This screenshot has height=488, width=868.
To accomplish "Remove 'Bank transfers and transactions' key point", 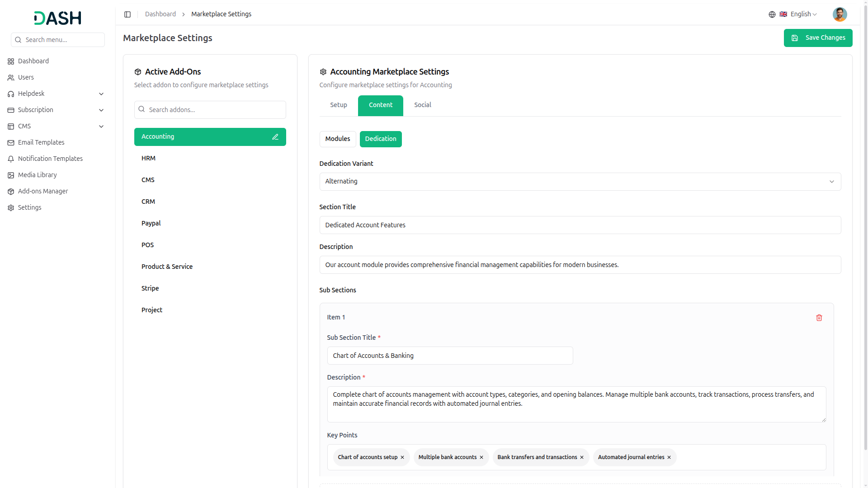I will (582, 457).
